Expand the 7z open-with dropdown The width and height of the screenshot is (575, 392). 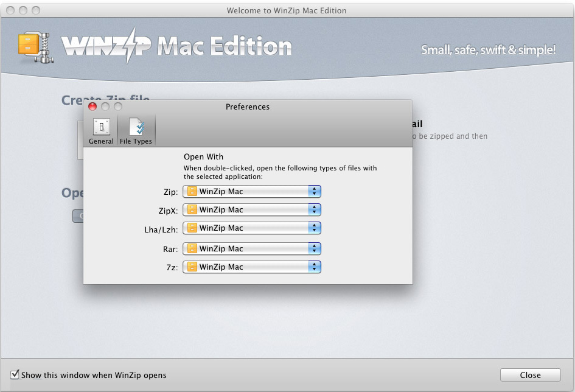pyautogui.click(x=251, y=267)
